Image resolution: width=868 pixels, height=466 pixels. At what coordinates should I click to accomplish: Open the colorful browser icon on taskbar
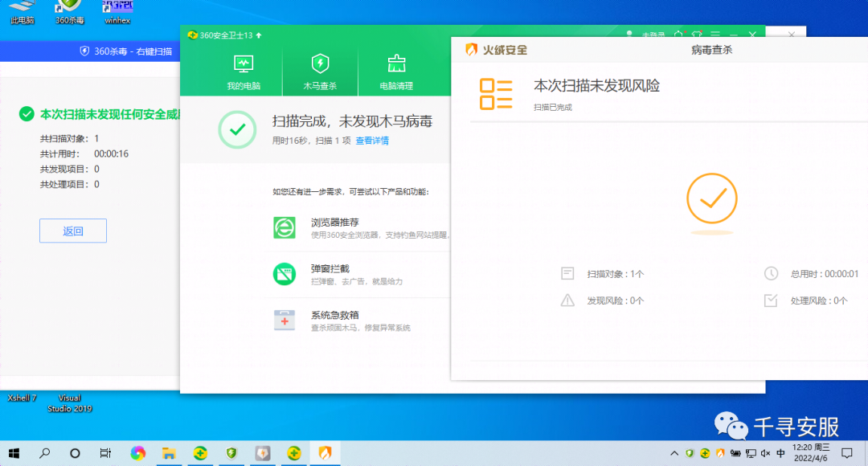coord(138,453)
